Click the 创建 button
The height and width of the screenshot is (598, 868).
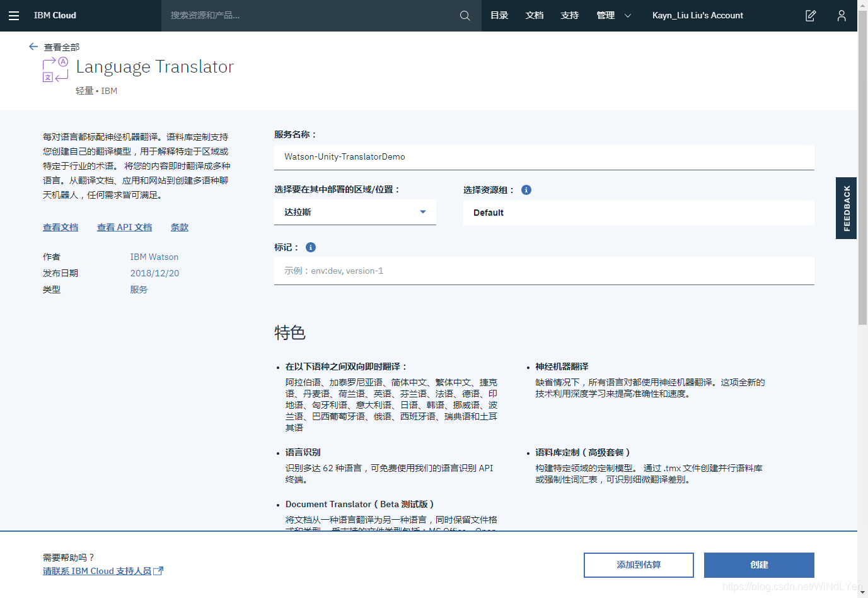tap(759, 565)
